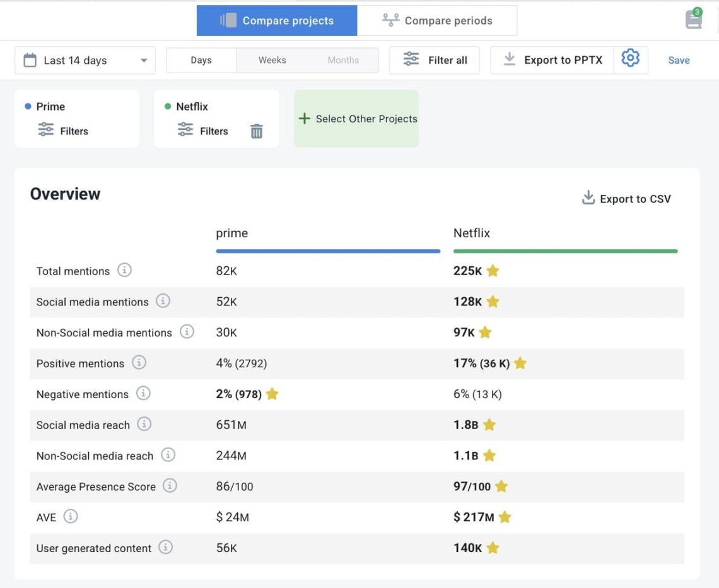Screen dimensions: 719x588
Task: Switch granularity to Months
Action: 343,60
